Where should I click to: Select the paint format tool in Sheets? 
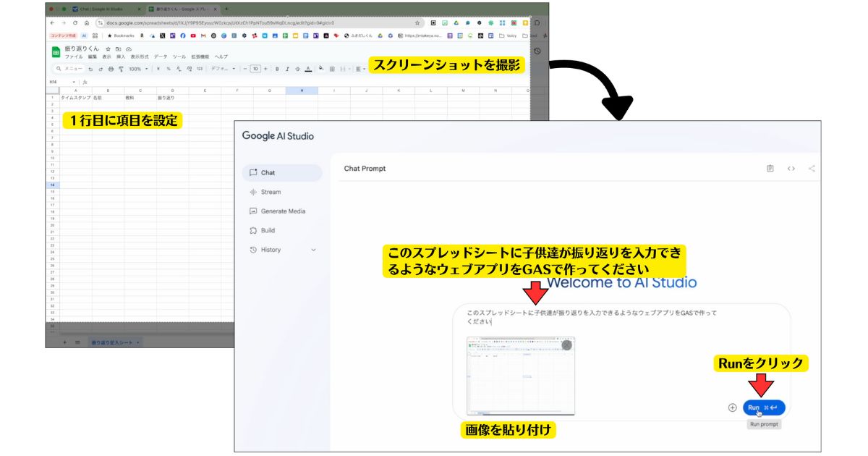(x=121, y=69)
